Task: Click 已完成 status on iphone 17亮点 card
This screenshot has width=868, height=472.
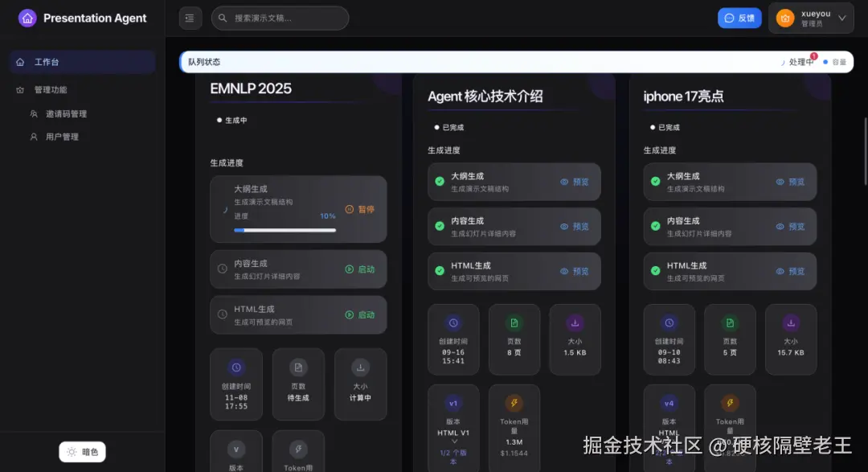Action: (x=665, y=127)
